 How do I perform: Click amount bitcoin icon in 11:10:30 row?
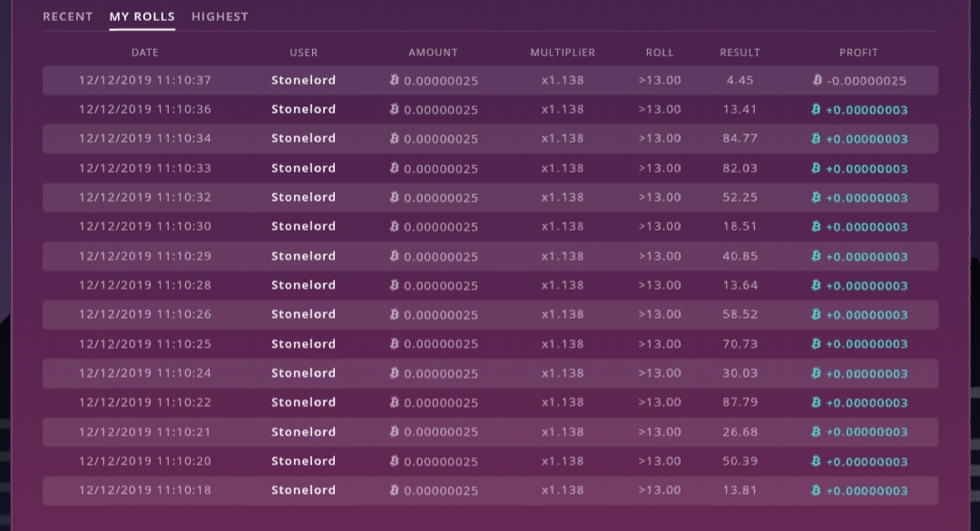pyautogui.click(x=394, y=226)
